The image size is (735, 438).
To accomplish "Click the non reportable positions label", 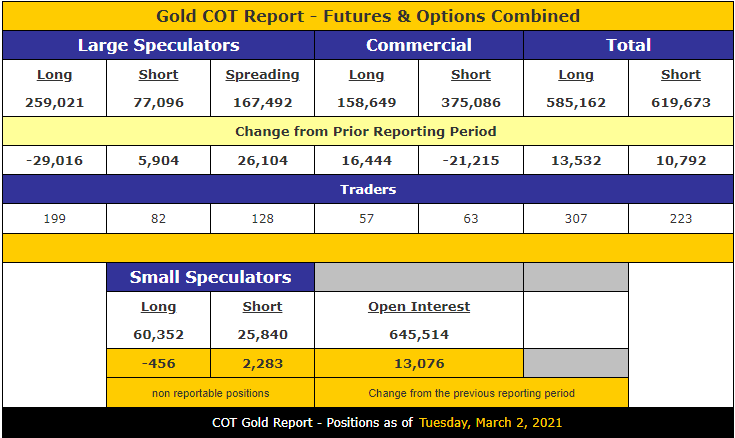I will click(210, 393).
